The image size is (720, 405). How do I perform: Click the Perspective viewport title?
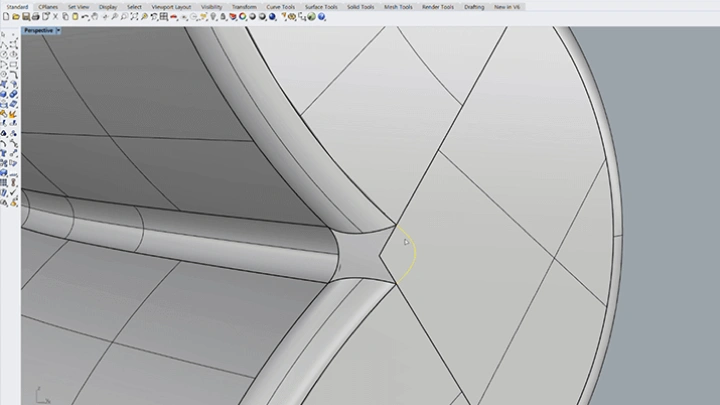click(39, 30)
